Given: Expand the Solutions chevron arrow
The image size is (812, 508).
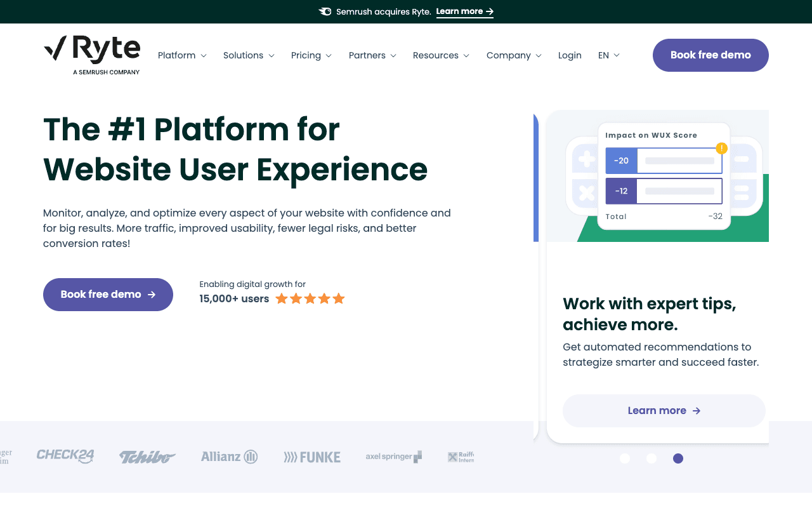Looking at the screenshot, I should 272,56.
